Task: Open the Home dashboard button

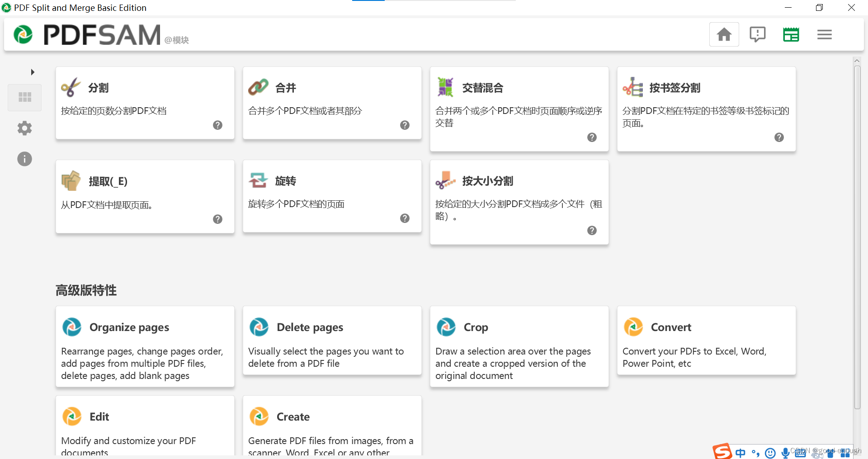Action: (724, 34)
